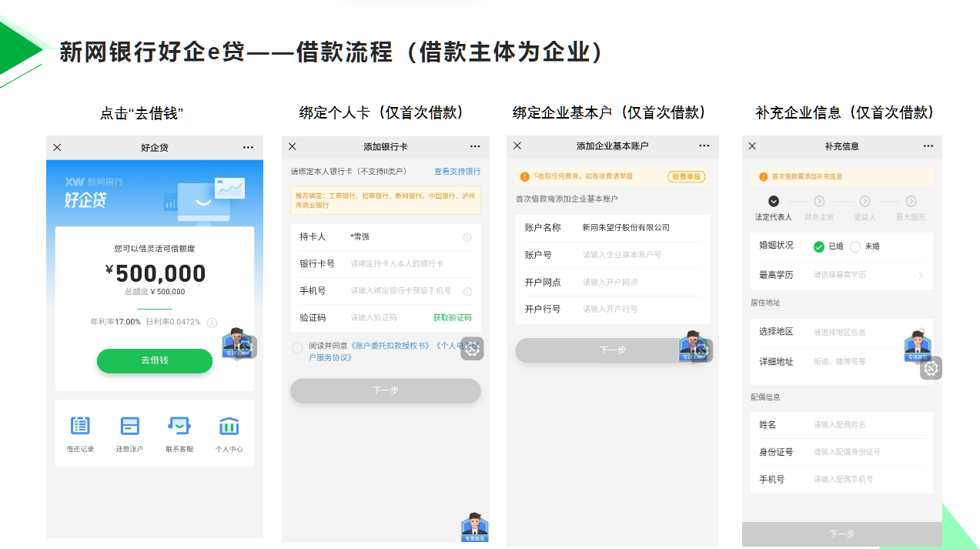Screen dimensions: 980x549
Task: Click customer service avatar on 好企贷 screen
Action: point(237,344)
